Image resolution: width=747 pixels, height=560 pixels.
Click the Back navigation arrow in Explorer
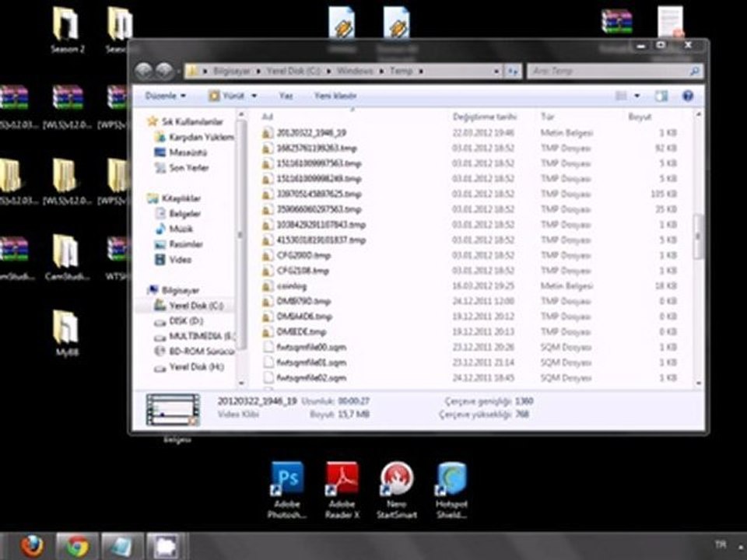click(x=143, y=72)
